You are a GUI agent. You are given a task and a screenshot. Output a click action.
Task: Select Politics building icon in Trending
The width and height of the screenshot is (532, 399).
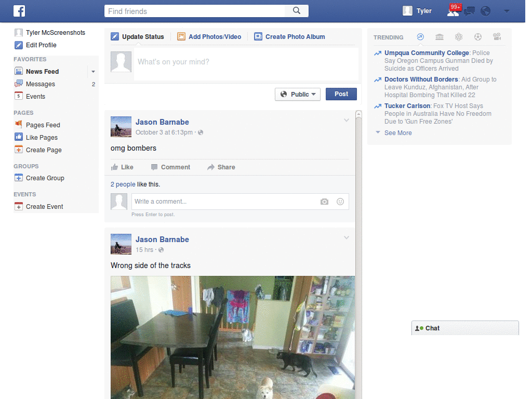click(440, 37)
